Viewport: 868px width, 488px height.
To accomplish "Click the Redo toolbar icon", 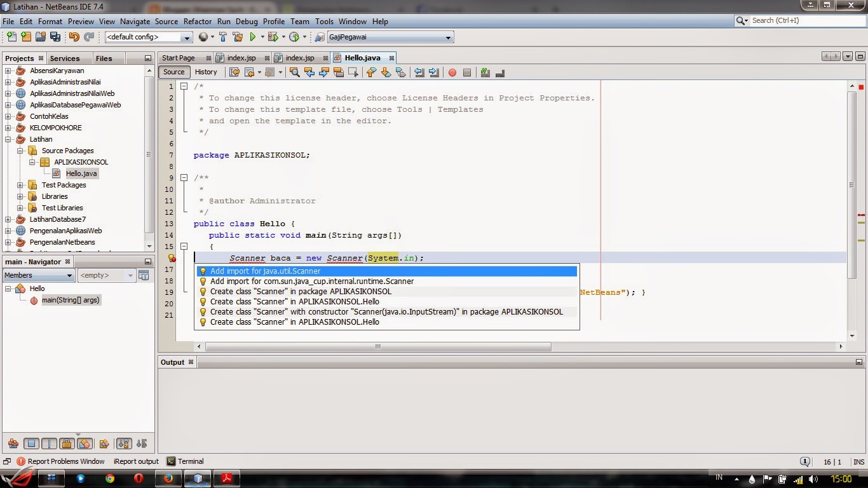I will click(89, 37).
